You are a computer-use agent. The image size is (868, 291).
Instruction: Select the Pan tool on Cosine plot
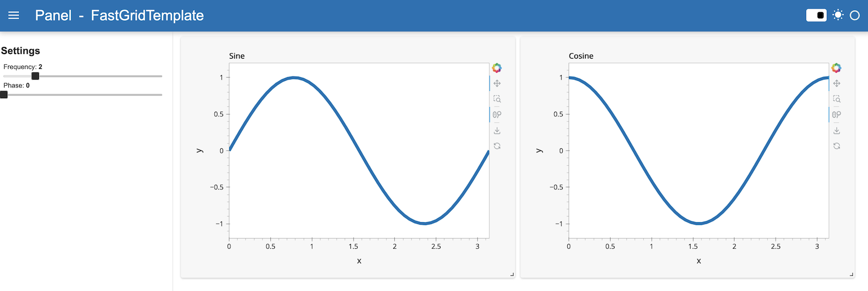click(x=837, y=83)
